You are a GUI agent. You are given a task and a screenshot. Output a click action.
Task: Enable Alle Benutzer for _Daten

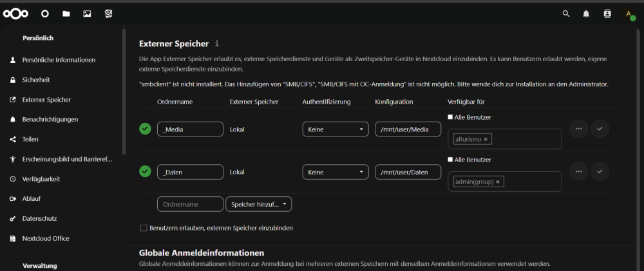450,160
